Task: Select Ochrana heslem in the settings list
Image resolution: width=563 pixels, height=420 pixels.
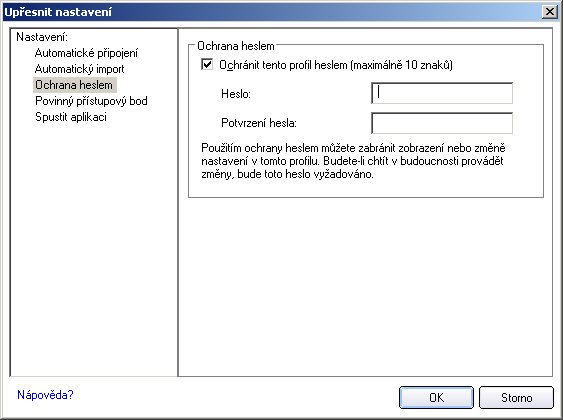Action: coord(74,85)
